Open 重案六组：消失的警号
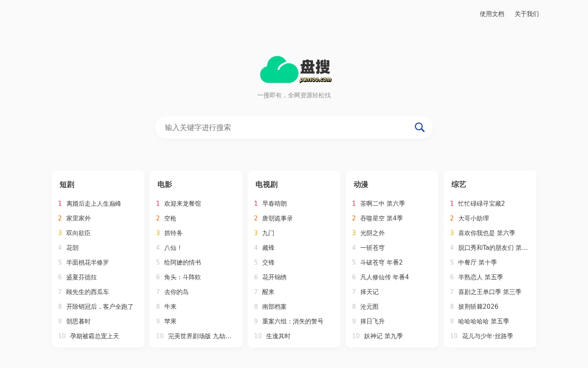This screenshot has width=588, height=368. tap(293, 321)
